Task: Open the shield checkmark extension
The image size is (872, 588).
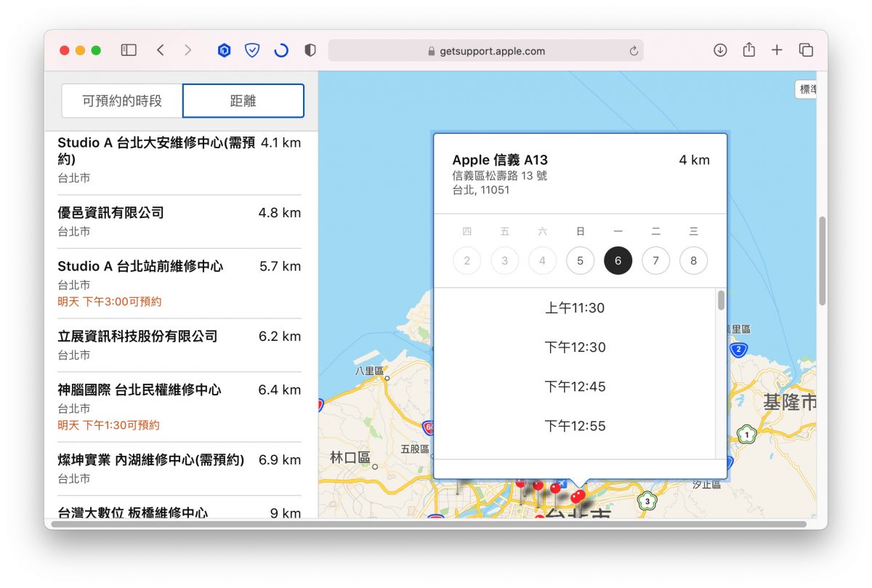Action: click(252, 50)
